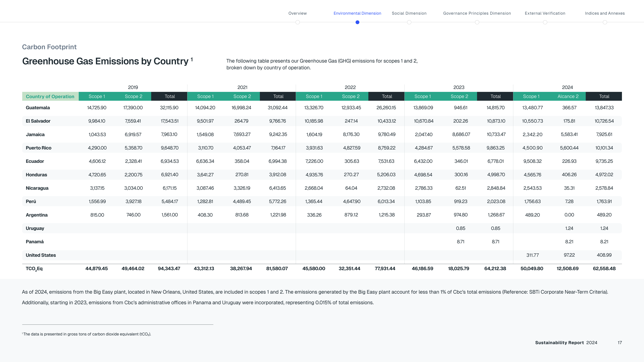The height and width of the screenshot is (362, 644).
Task: Open the Overview navigation tab
Action: [x=298, y=13]
